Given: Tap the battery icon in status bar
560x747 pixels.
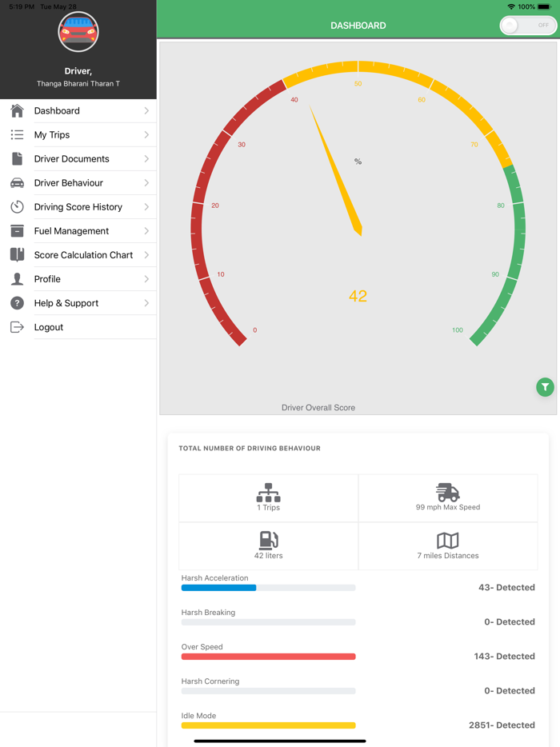Looking at the screenshot, I should pos(544,6).
